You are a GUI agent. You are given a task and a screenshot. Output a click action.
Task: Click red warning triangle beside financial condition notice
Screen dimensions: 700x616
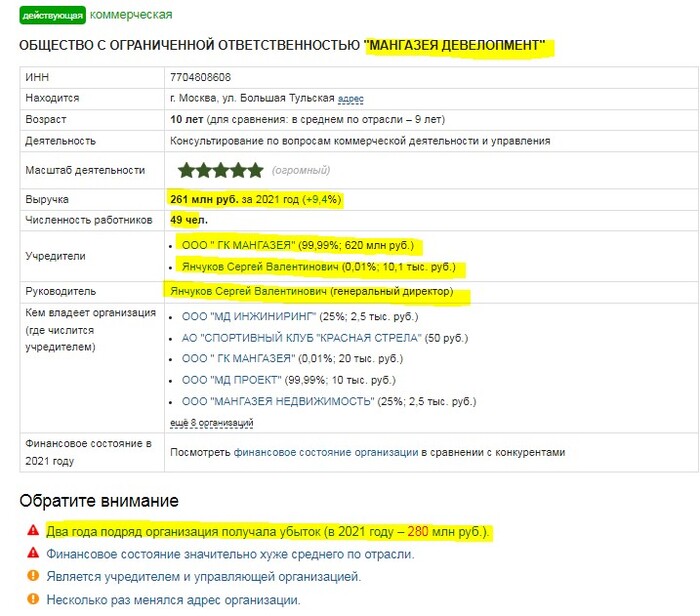(33, 553)
